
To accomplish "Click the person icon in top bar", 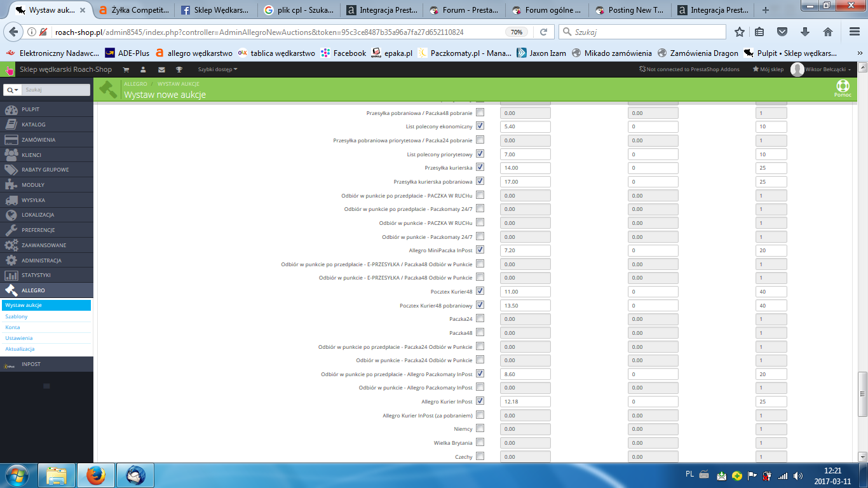I will click(x=144, y=69).
